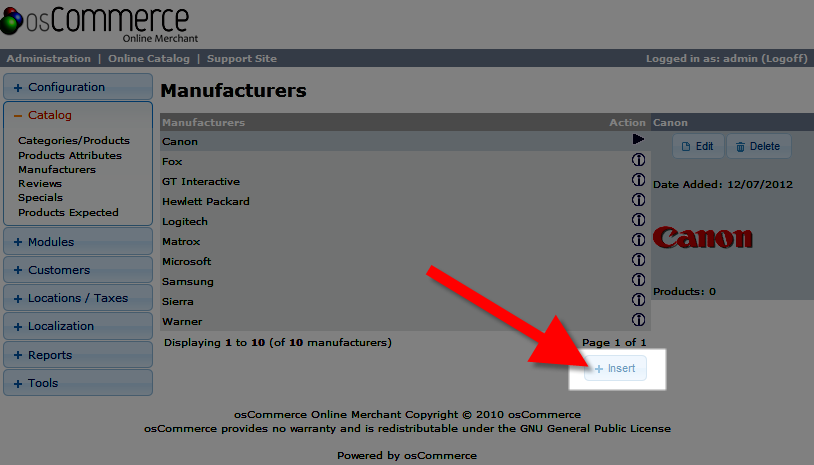Click the Logoff link

(x=785, y=59)
